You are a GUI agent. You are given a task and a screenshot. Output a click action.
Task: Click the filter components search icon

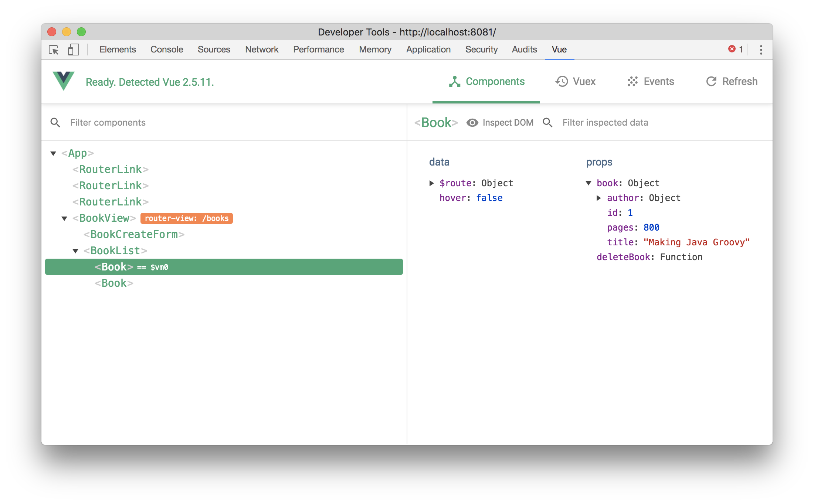click(56, 122)
